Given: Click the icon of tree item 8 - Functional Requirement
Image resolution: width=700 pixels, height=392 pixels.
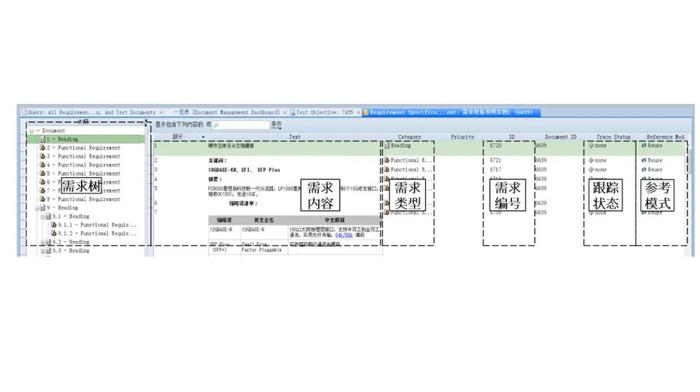Looking at the screenshot, I should pyautogui.click(x=43, y=199).
